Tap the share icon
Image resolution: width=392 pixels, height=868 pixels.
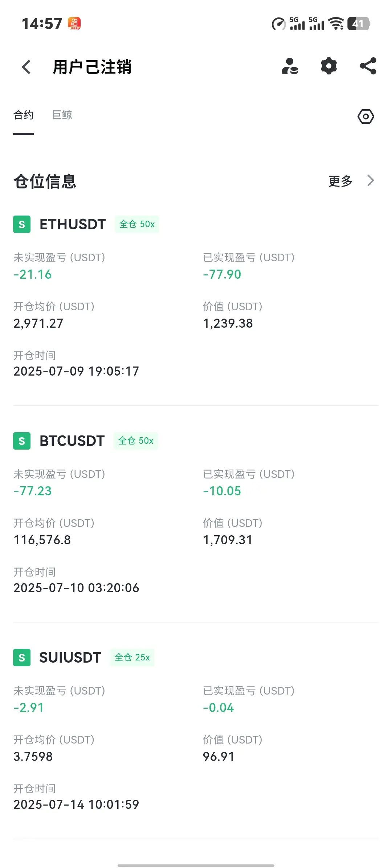coord(368,66)
